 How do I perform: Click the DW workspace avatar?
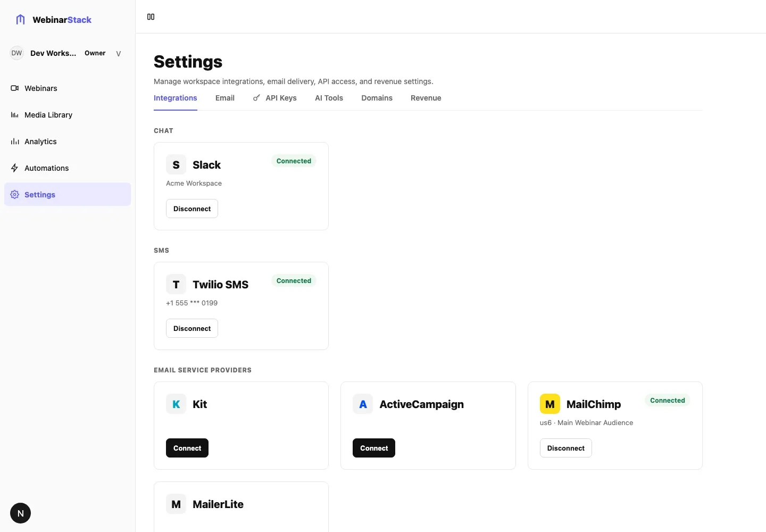17,53
